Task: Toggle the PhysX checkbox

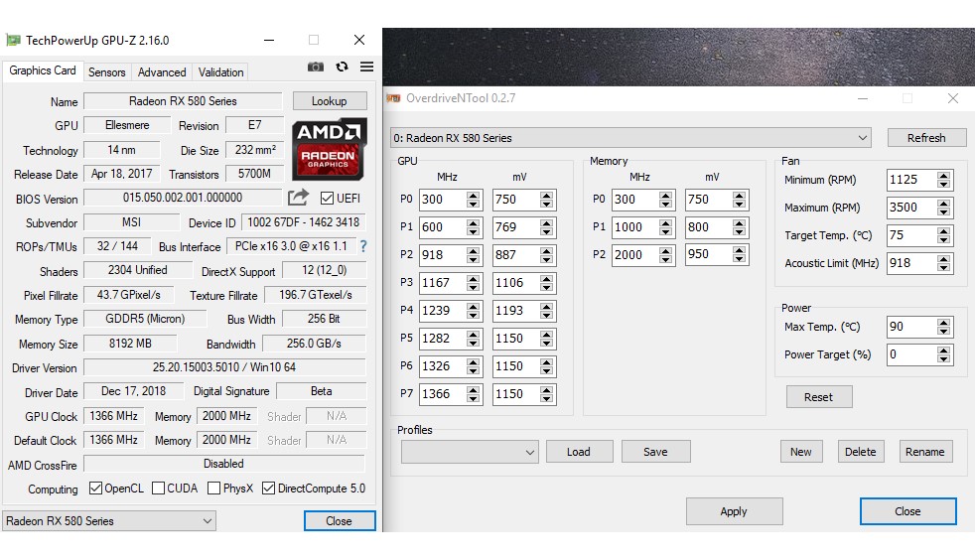Action: tap(213, 488)
